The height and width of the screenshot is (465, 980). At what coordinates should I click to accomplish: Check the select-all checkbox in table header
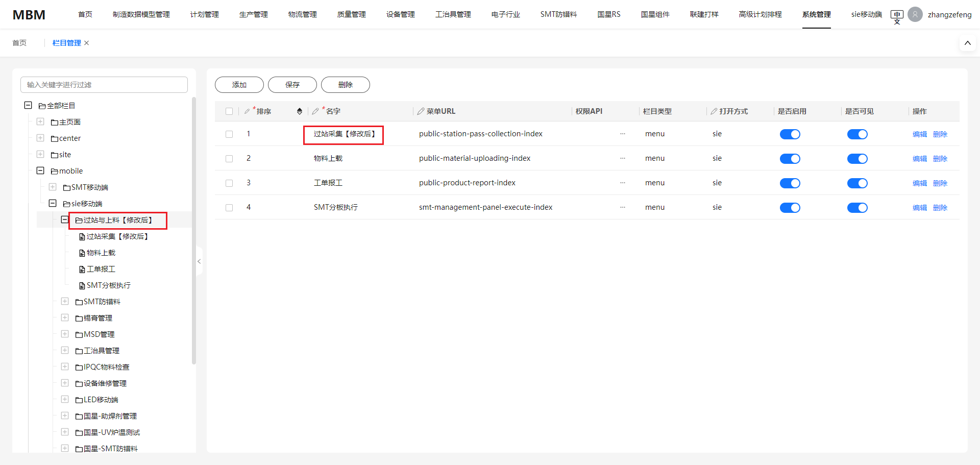point(229,111)
